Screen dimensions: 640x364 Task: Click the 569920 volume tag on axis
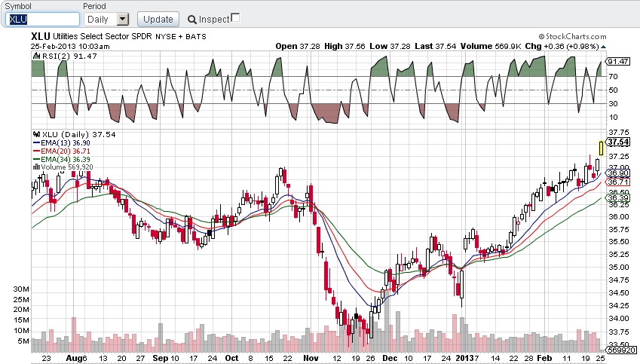click(621, 350)
